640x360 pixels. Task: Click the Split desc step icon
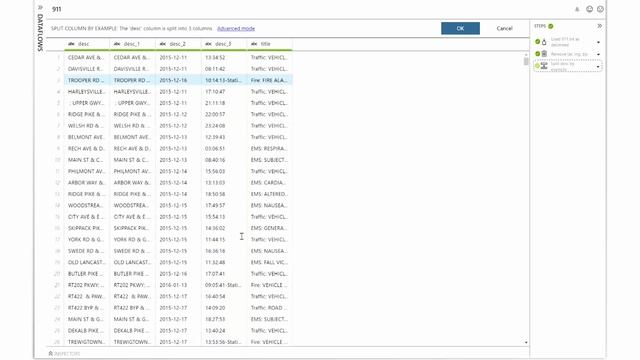(x=544, y=65)
